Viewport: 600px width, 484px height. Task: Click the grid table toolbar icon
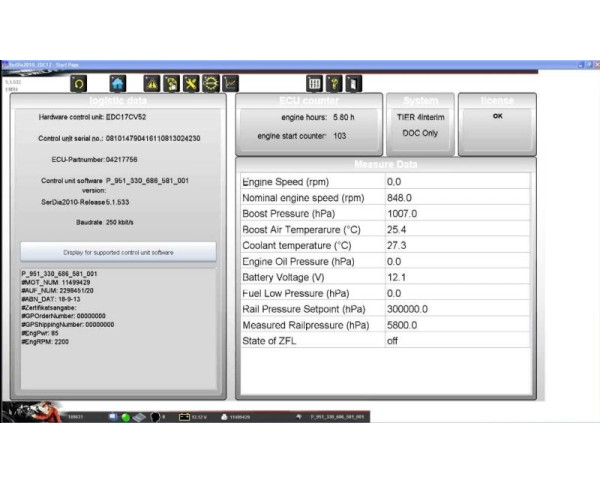point(314,84)
